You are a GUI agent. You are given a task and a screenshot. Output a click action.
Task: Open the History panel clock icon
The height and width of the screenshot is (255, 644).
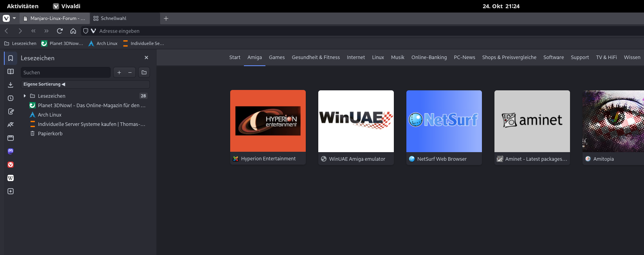click(x=11, y=98)
